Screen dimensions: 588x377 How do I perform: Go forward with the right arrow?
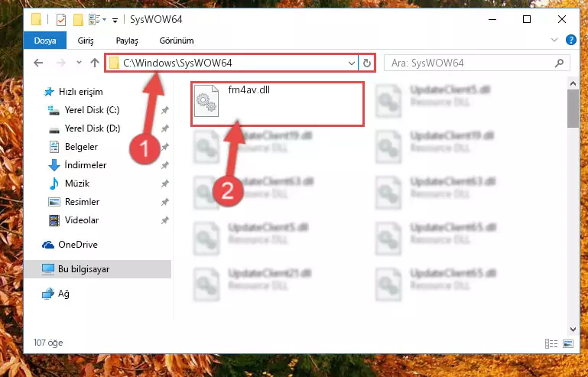pos(60,63)
